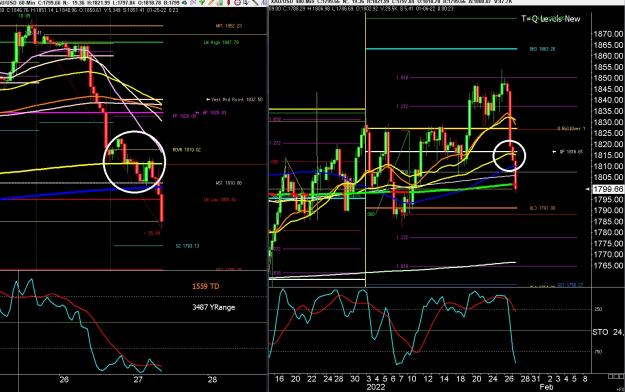This screenshot has height=392, width=625.
Task: Click the 'LW High' level label
Action: pos(221,42)
